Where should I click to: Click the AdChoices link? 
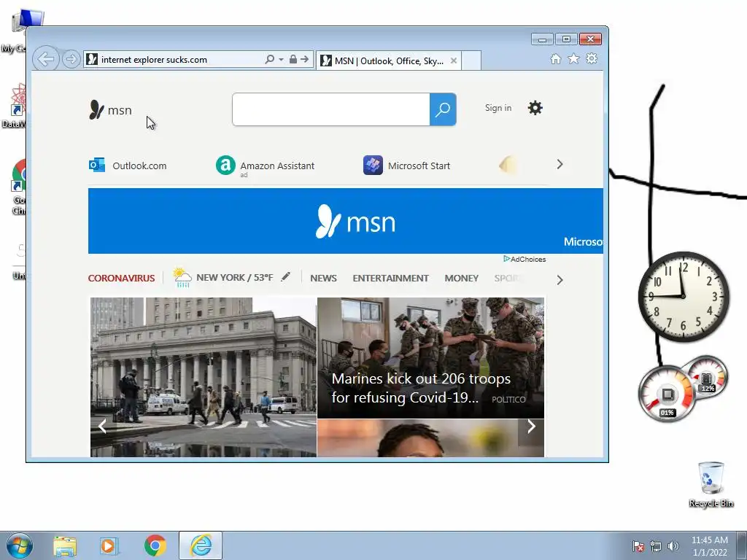click(x=525, y=259)
